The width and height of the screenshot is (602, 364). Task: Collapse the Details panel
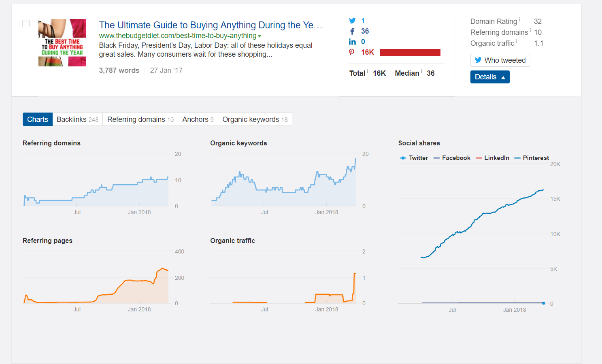pos(490,77)
